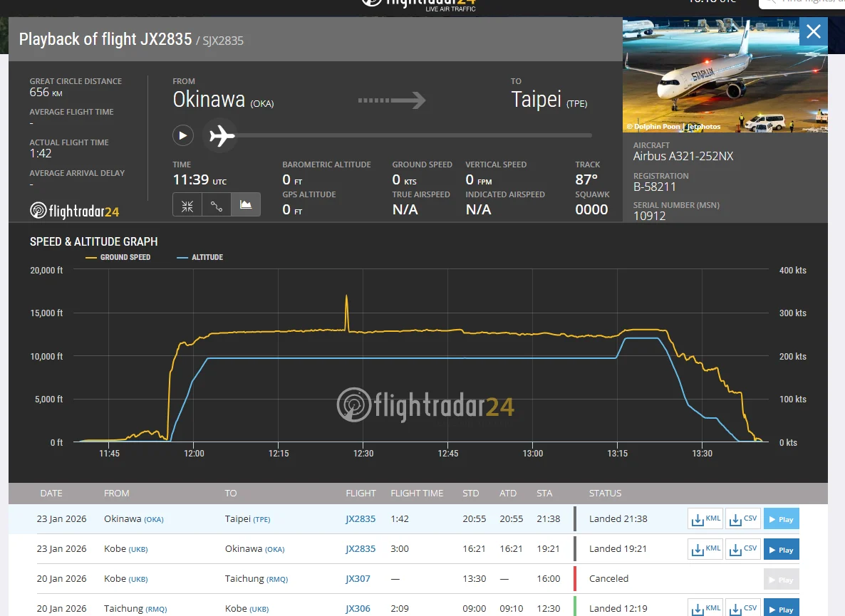The width and height of the screenshot is (845, 616).
Task: Open the OKA airport code in first row's From column
Action: (154, 520)
